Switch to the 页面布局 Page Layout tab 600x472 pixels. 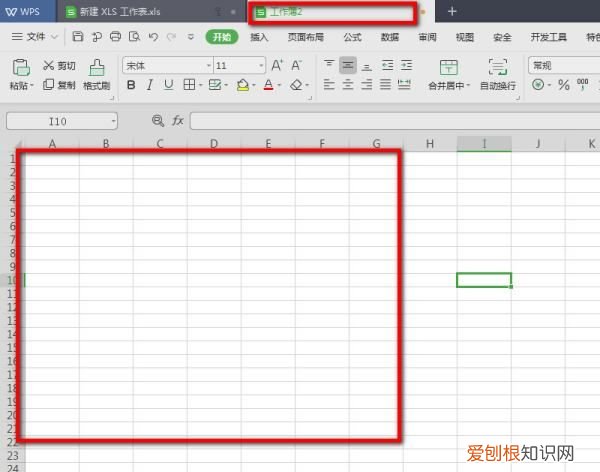tap(306, 37)
